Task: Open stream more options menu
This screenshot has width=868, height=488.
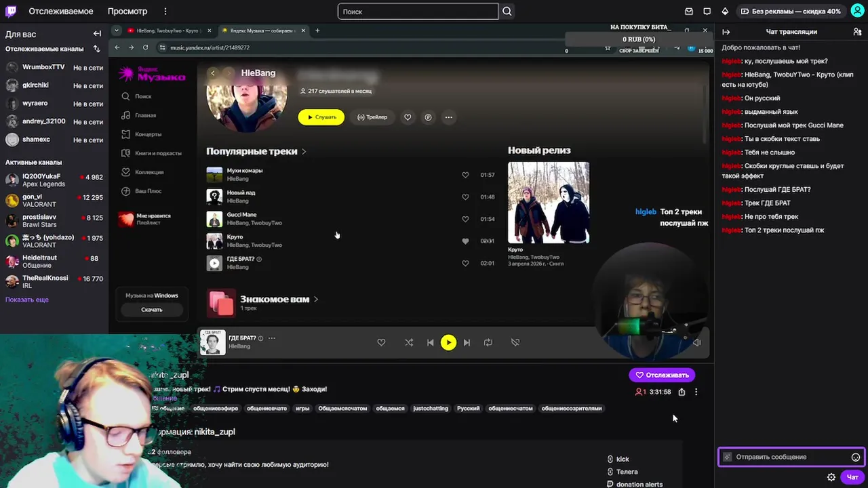Action: pyautogui.click(x=696, y=392)
